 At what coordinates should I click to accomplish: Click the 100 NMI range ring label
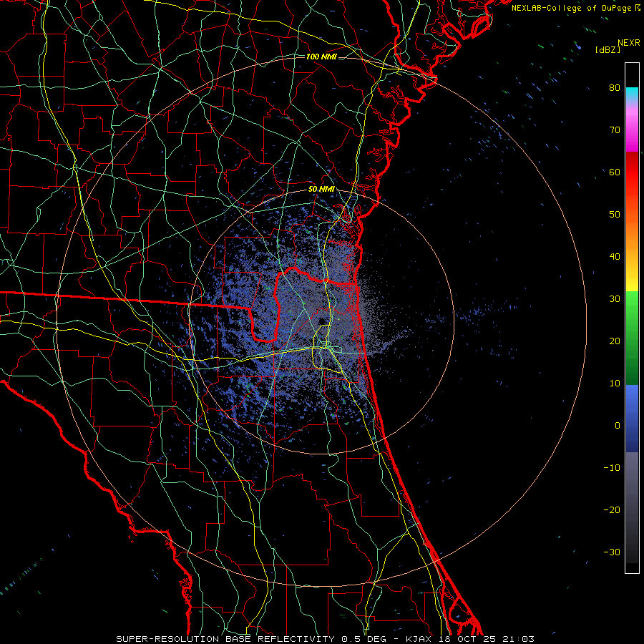[x=321, y=57]
